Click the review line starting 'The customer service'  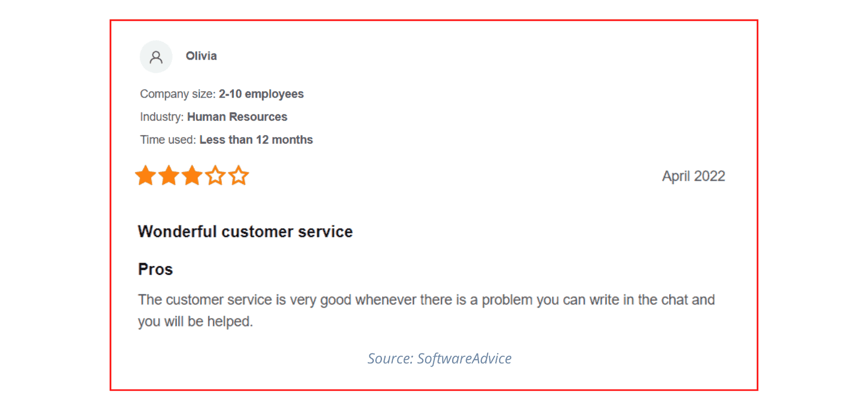426,300
